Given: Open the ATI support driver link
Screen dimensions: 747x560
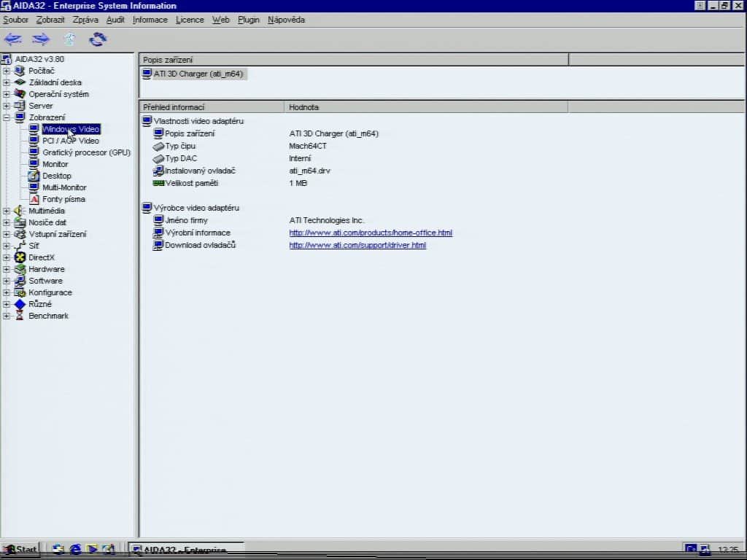Looking at the screenshot, I should tap(357, 245).
